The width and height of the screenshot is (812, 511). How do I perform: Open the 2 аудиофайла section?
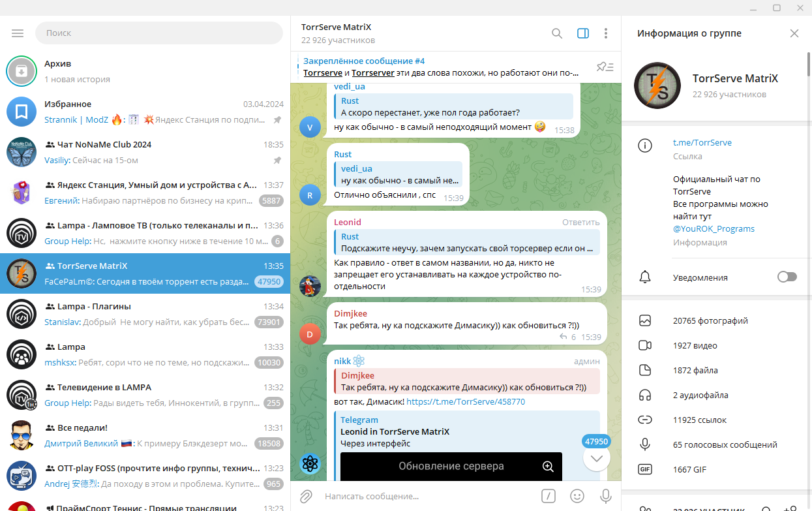tap(716, 395)
